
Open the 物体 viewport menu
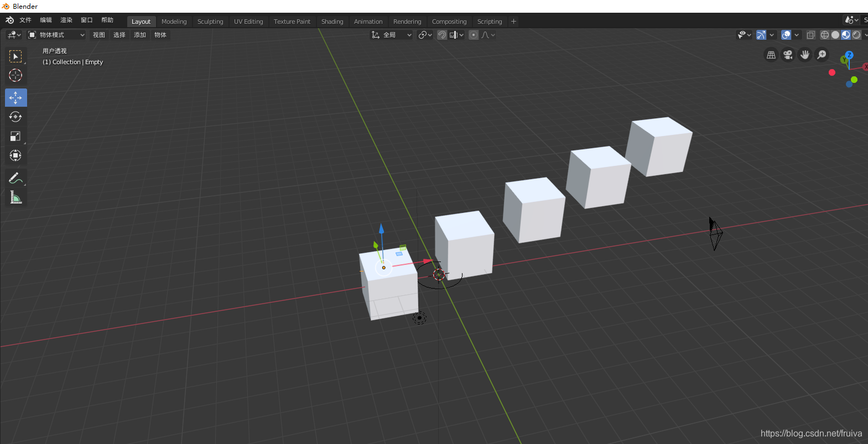(x=160, y=35)
